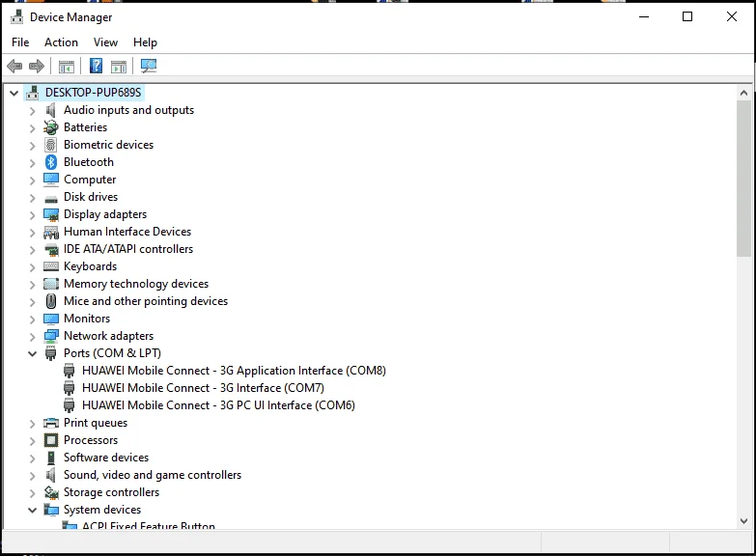Click the Print queues printer icon

51,423
